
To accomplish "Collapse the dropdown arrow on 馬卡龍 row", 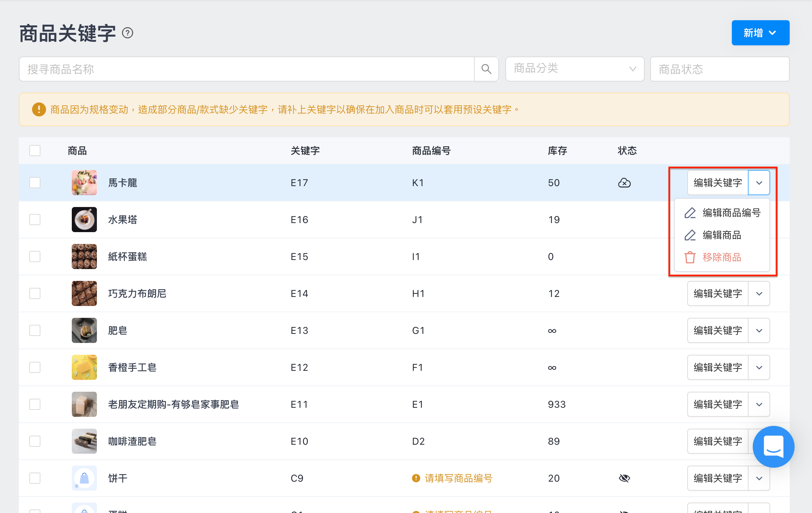I will [x=759, y=183].
